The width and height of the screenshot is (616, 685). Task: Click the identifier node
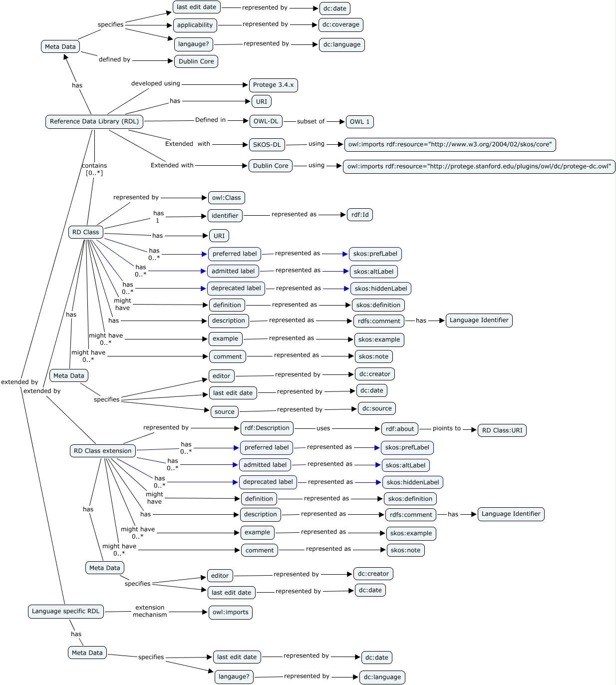click(x=225, y=216)
